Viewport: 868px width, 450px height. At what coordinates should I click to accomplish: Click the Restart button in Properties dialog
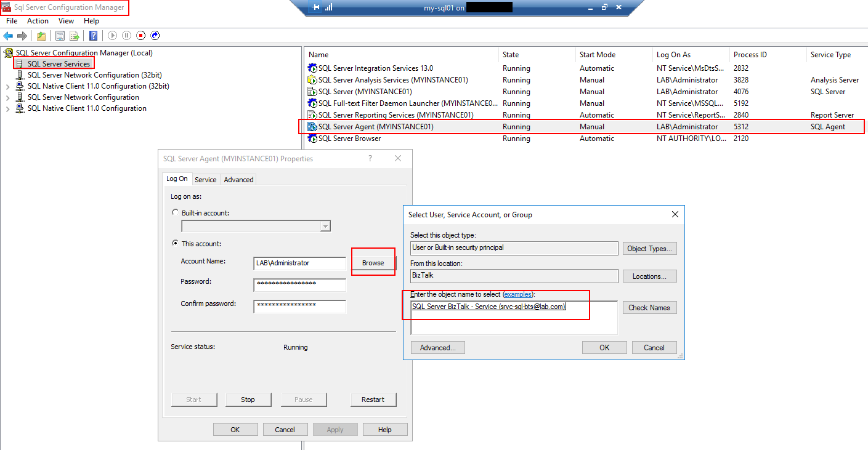[373, 400]
